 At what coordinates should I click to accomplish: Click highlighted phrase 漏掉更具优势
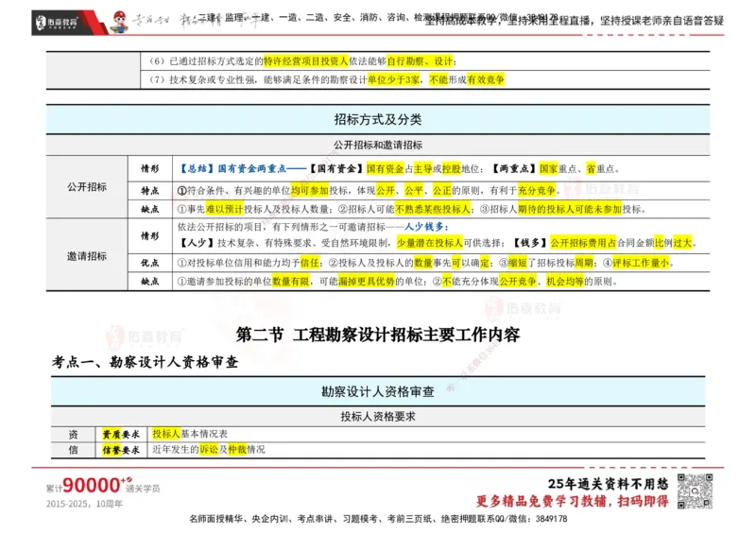[367, 282]
